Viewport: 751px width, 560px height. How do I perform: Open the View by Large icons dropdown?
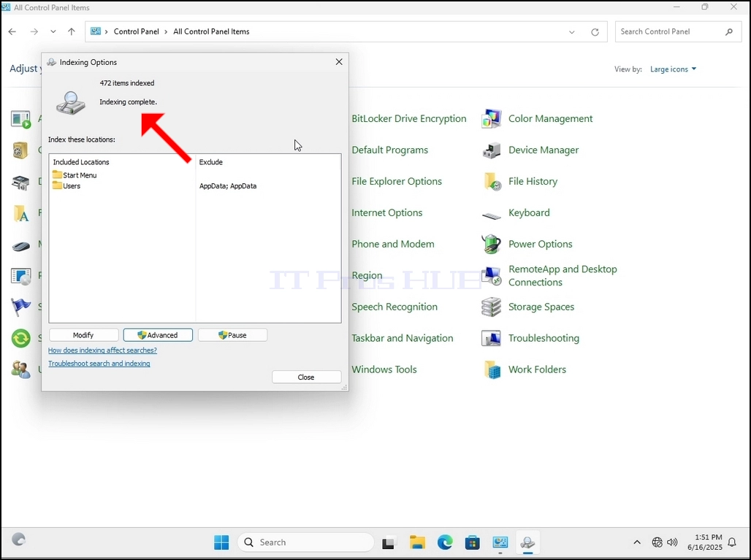(673, 69)
